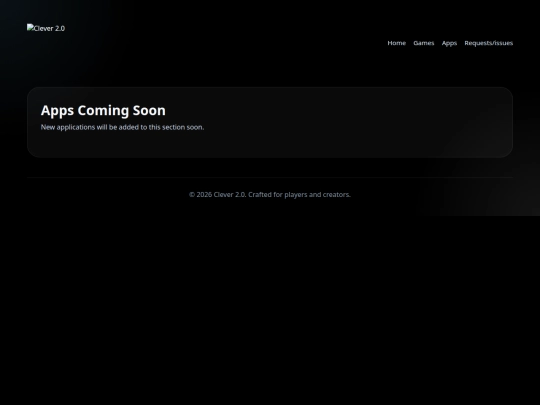540x405 pixels.
Task: Click the 'Apps Coming Soon' heading
Action: (103, 111)
